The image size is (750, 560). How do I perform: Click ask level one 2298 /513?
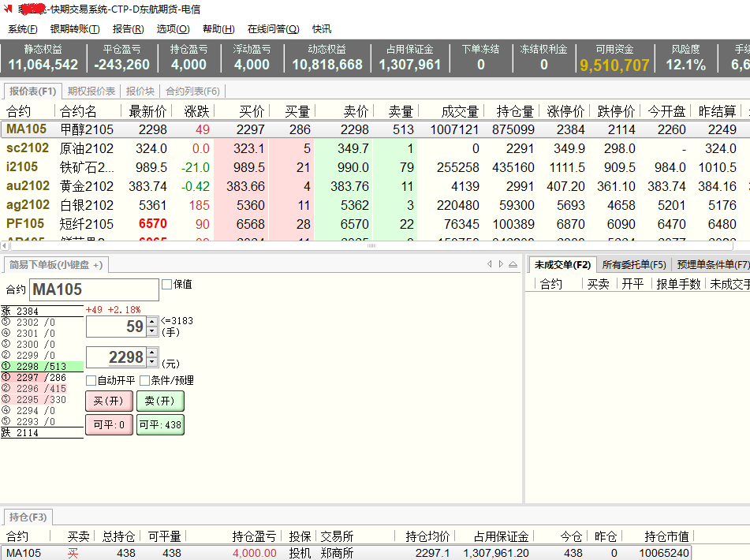point(42,366)
